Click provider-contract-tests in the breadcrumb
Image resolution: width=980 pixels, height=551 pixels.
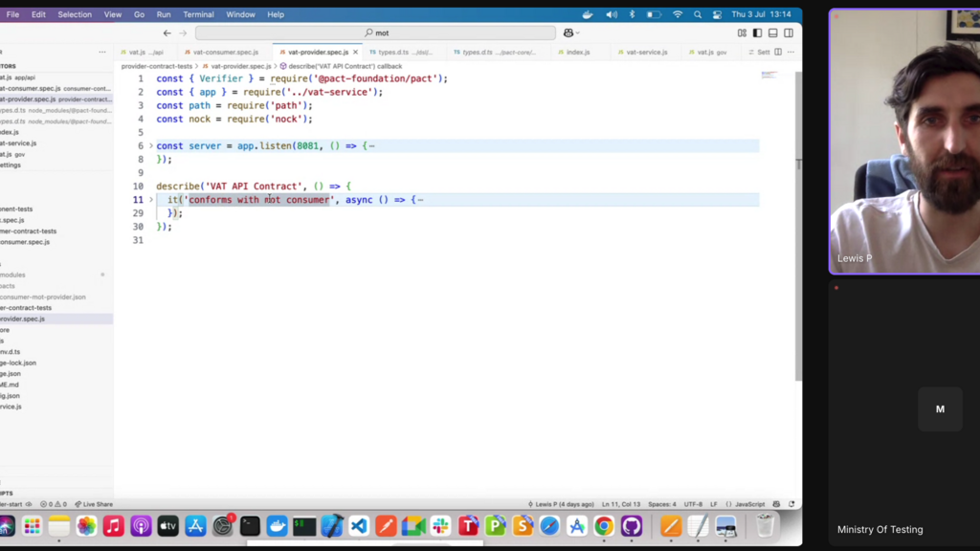pos(157,66)
